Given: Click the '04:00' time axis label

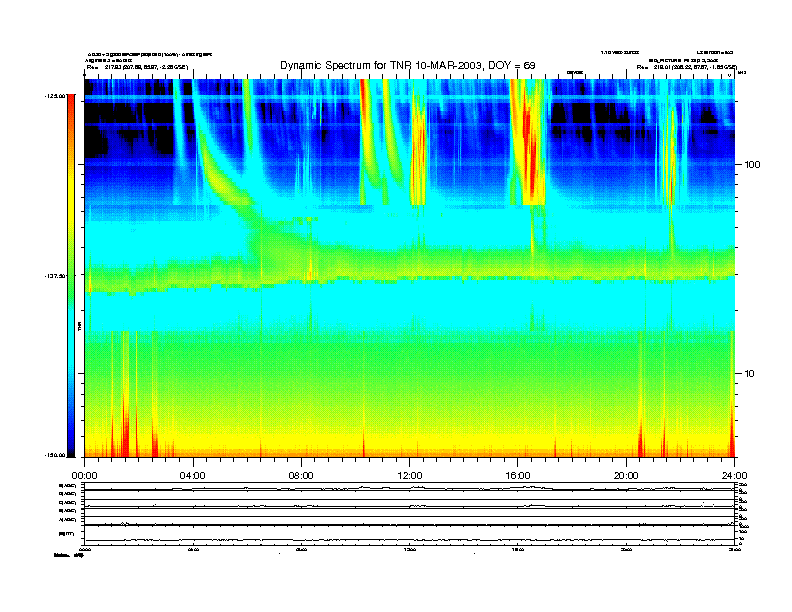Looking at the screenshot, I should (193, 476).
